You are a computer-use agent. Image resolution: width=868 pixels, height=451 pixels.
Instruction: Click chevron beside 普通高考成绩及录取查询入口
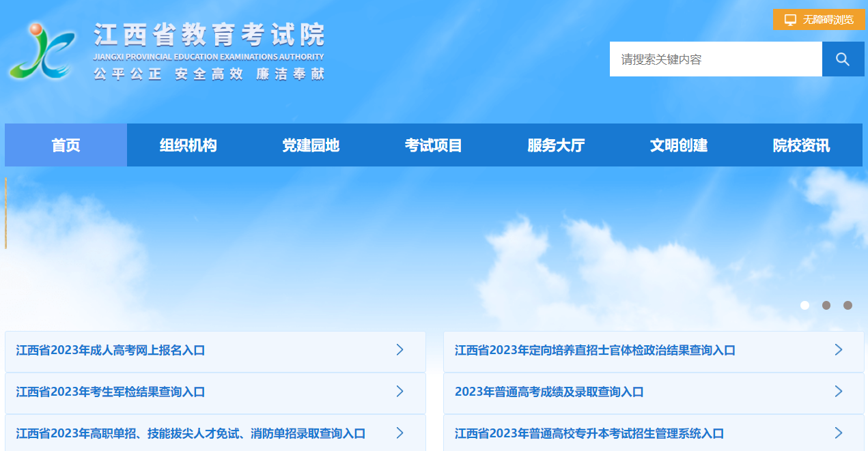[x=839, y=392]
